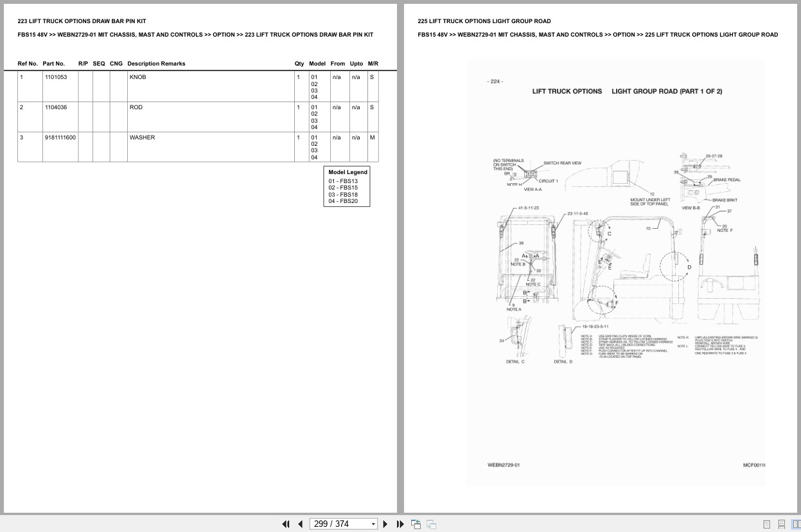Click the go-to-next-view icon
Viewport: 801px width, 532px height.
[x=432, y=524]
